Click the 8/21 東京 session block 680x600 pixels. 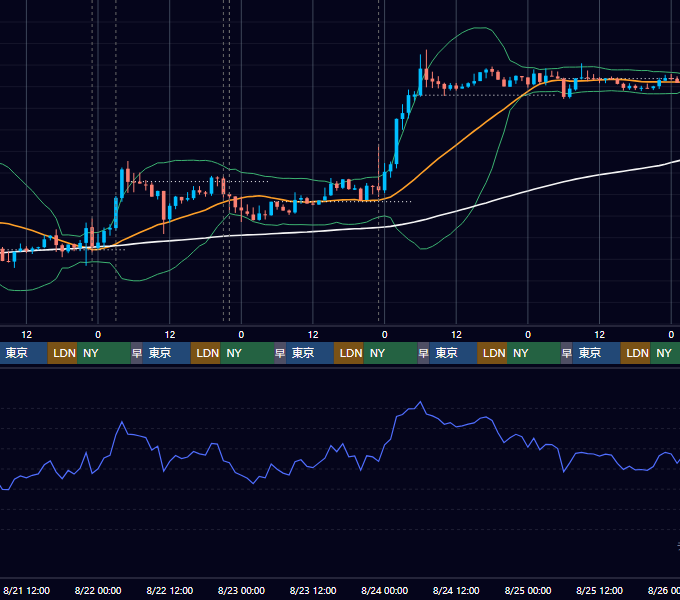pos(23,353)
